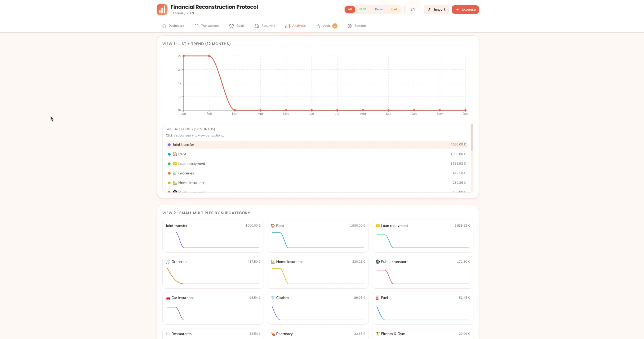Click the Vault notification badge

335,26
